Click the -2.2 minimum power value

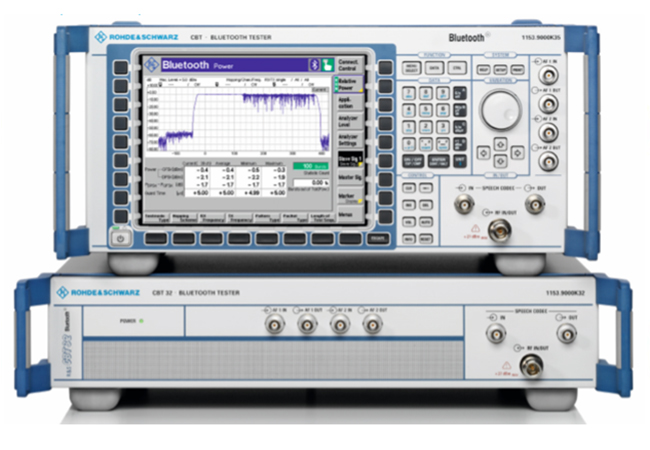point(253,177)
